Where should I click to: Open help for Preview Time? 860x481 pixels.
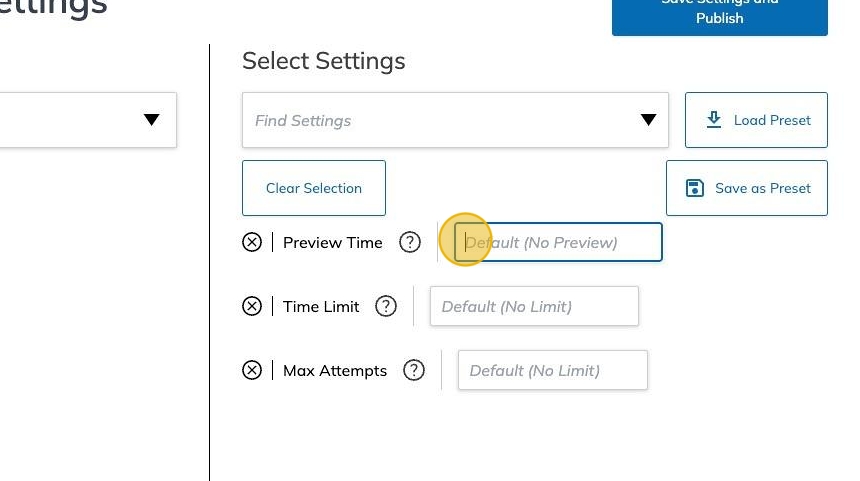tap(410, 242)
